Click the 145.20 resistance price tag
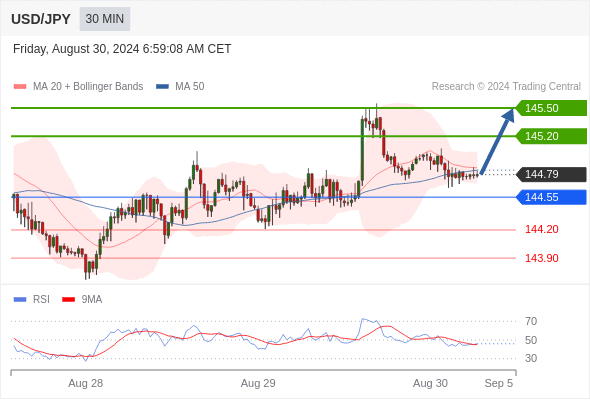The height and width of the screenshot is (400, 590). (551, 136)
